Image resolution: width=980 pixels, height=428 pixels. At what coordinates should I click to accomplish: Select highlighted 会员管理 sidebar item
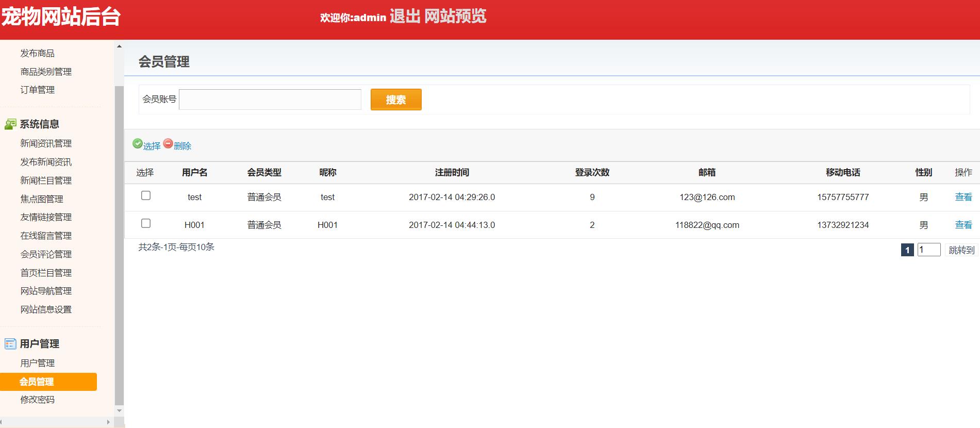pos(48,382)
